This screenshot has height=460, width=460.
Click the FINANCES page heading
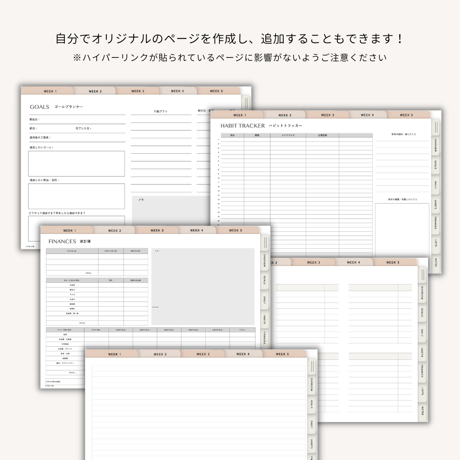[62, 241]
